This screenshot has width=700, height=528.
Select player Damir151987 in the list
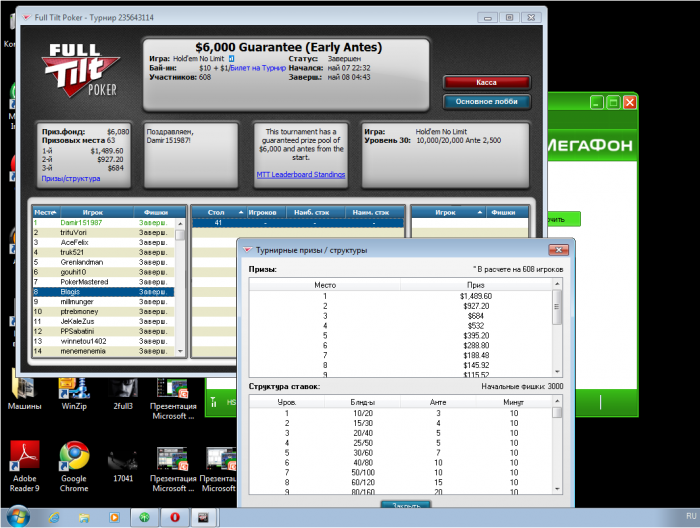point(104,223)
